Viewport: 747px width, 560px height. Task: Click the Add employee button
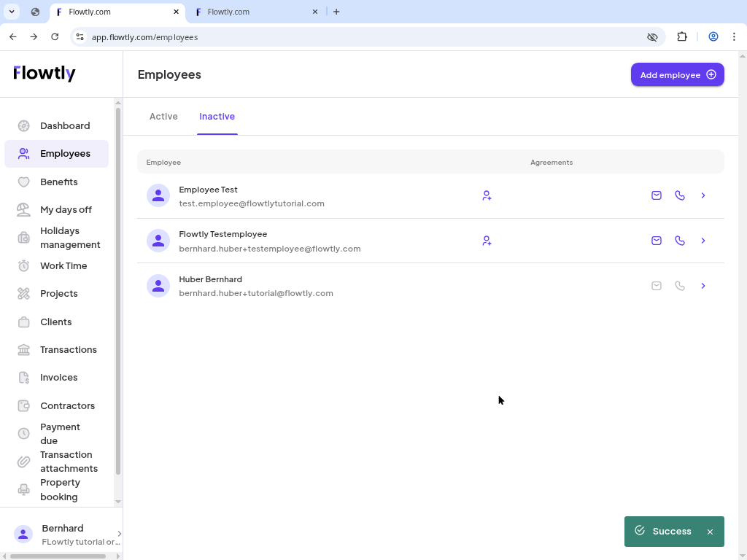pos(677,74)
